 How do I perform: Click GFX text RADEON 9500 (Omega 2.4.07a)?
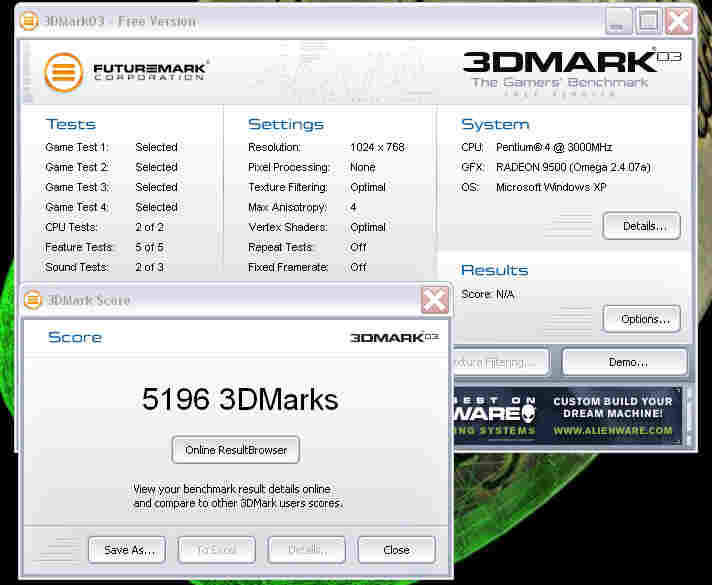coord(574,167)
